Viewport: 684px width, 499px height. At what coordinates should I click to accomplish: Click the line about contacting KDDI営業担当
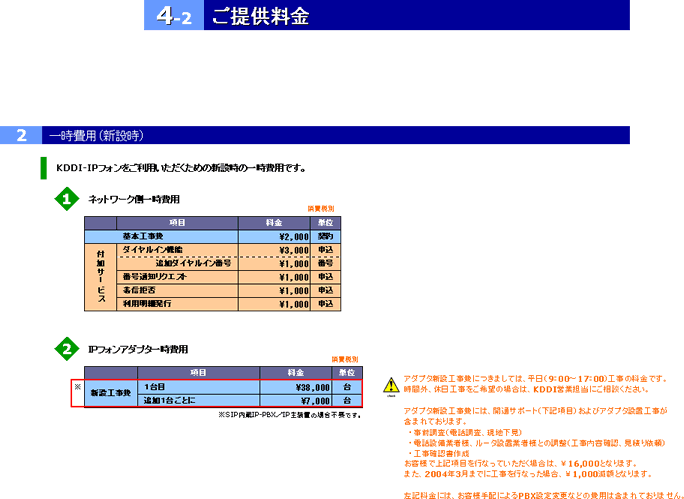(527, 389)
